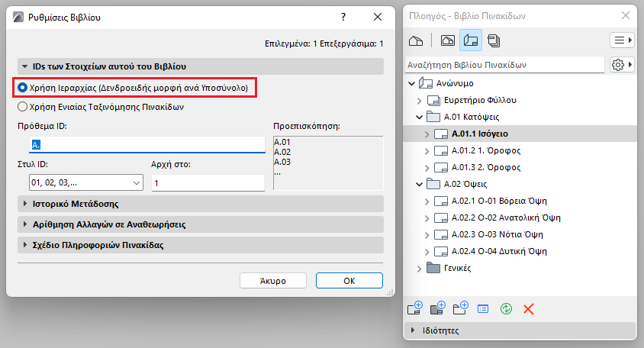Close the Ρυθμίσεις Βιβλίου dialog
The image size is (644, 348).
click(378, 17)
